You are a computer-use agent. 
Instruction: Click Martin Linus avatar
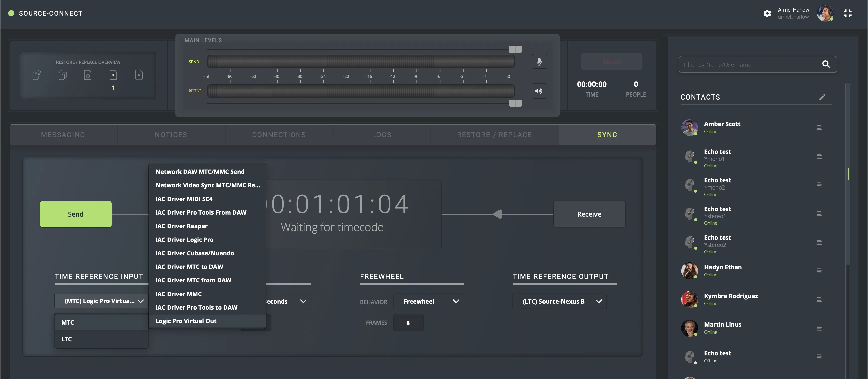(x=689, y=328)
